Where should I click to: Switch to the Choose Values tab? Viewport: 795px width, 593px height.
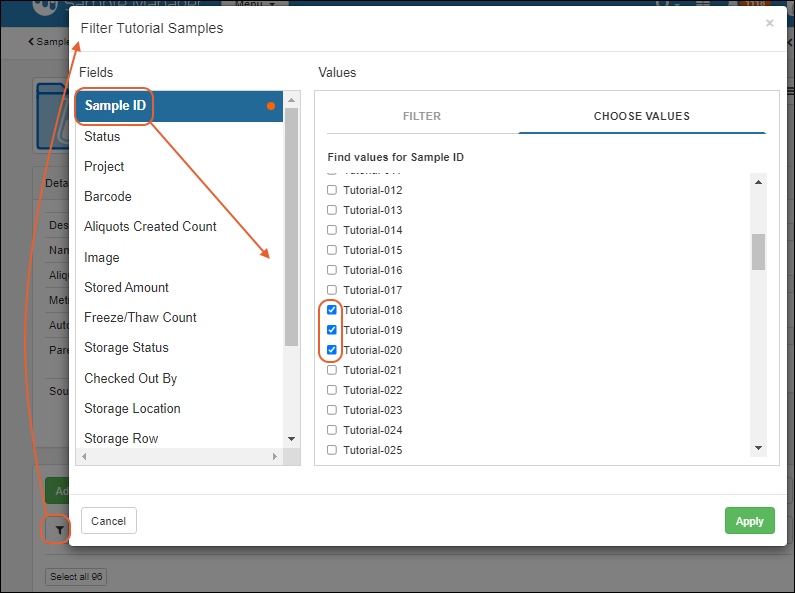[x=641, y=116]
